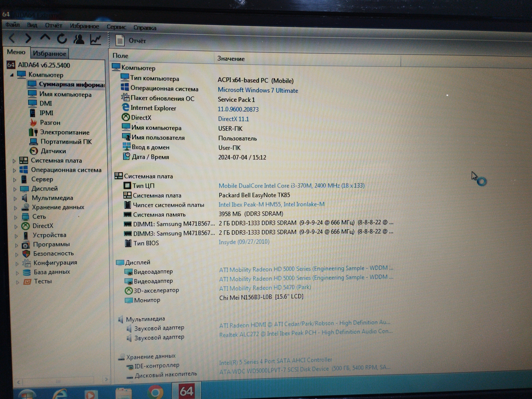Click the Безопасность shield icon
Viewport: 532px width, 399px height.
(26, 254)
